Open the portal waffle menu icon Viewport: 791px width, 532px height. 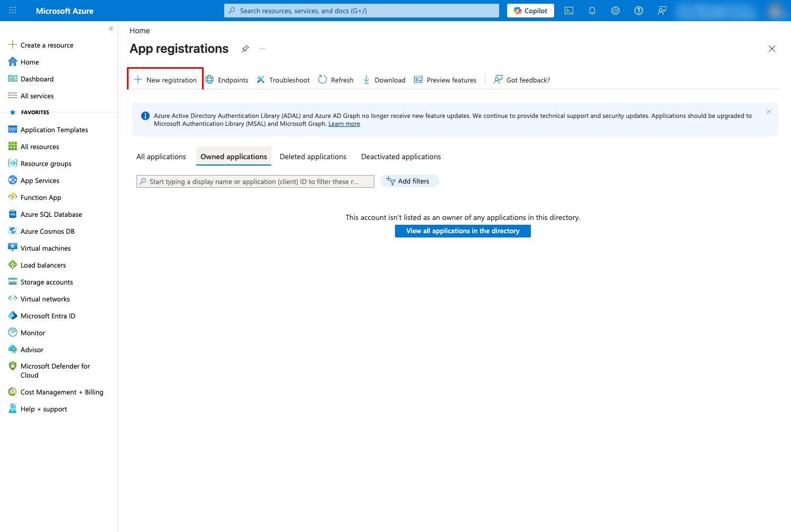(x=13, y=11)
